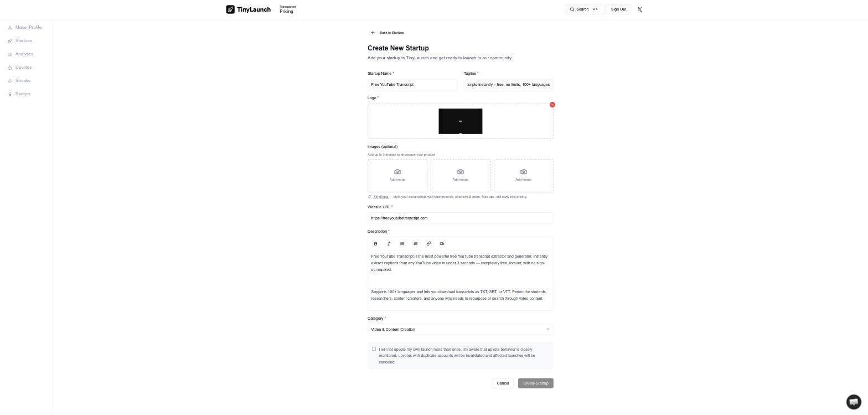868x415 pixels.
Task: Add the third showcase image
Action: 524,176
